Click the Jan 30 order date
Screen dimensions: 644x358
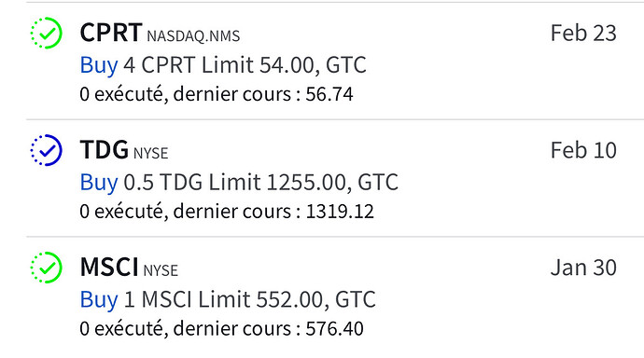(x=583, y=268)
